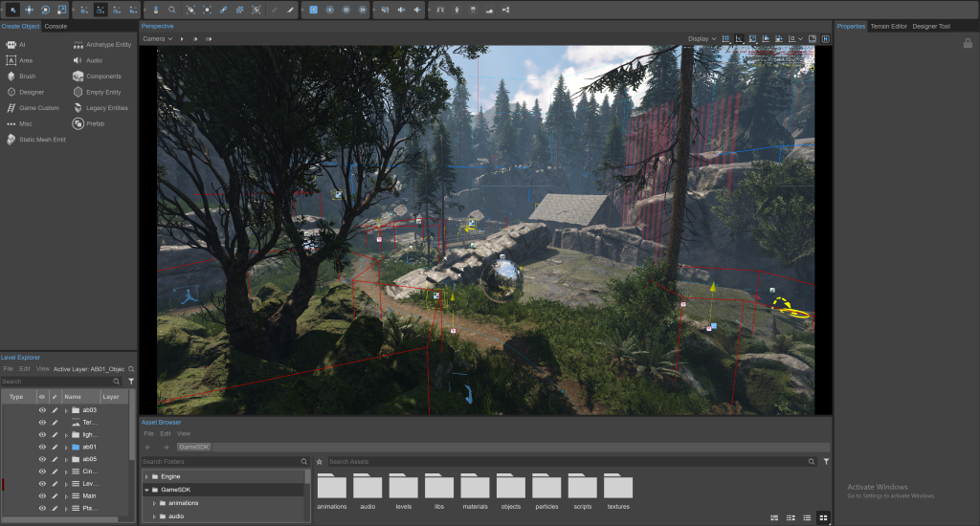Choose the Prefab object type
Screen dimensions: 980x526
pos(89,123)
